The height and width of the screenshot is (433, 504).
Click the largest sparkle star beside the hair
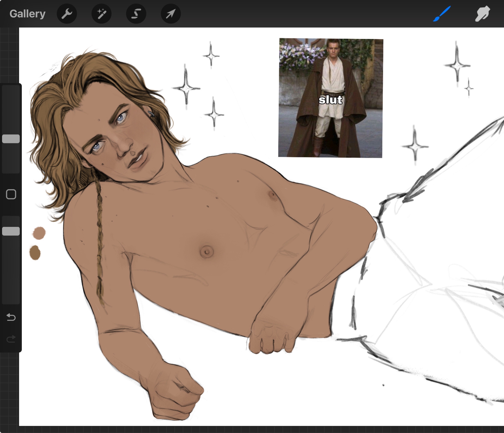click(186, 88)
